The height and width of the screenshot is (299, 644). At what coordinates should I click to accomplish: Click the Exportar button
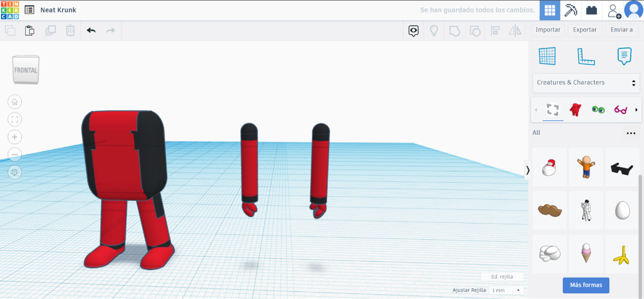(x=585, y=30)
